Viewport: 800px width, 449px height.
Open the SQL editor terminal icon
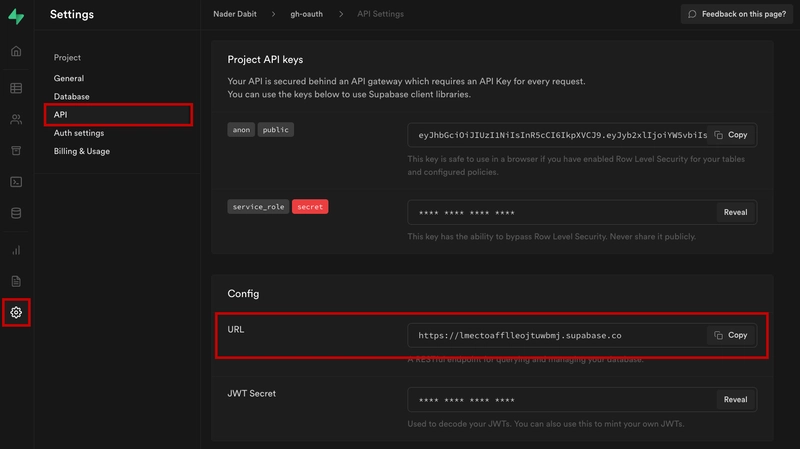16,182
